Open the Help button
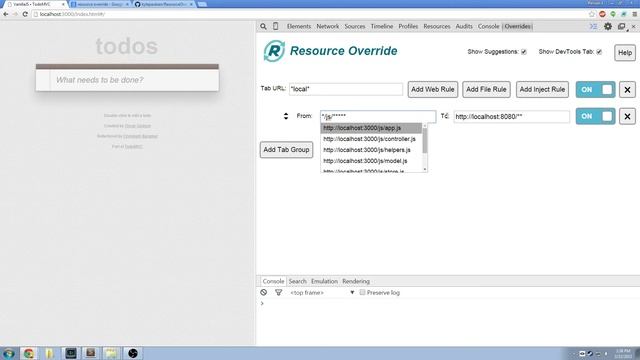 (625, 53)
